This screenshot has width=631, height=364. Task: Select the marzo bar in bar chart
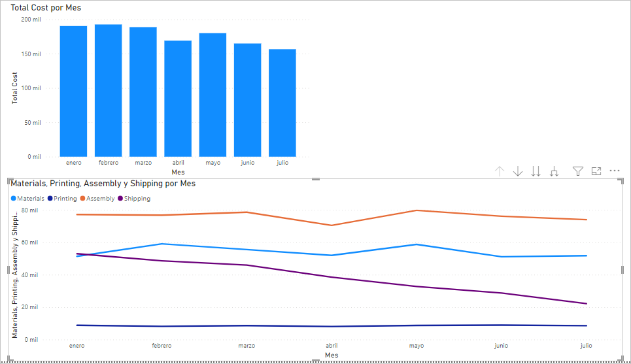click(x=143, y=91)
